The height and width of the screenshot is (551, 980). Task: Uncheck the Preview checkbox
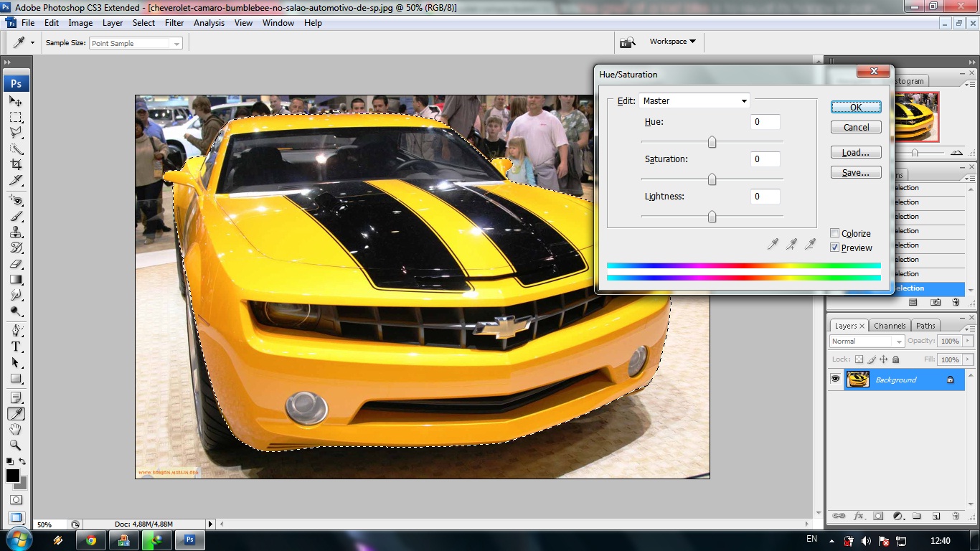coord(835,248)
